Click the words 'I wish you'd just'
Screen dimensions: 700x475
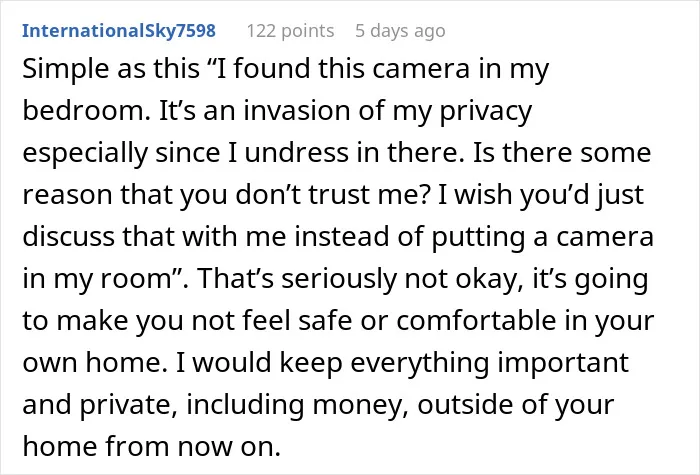tap(541, 195)
